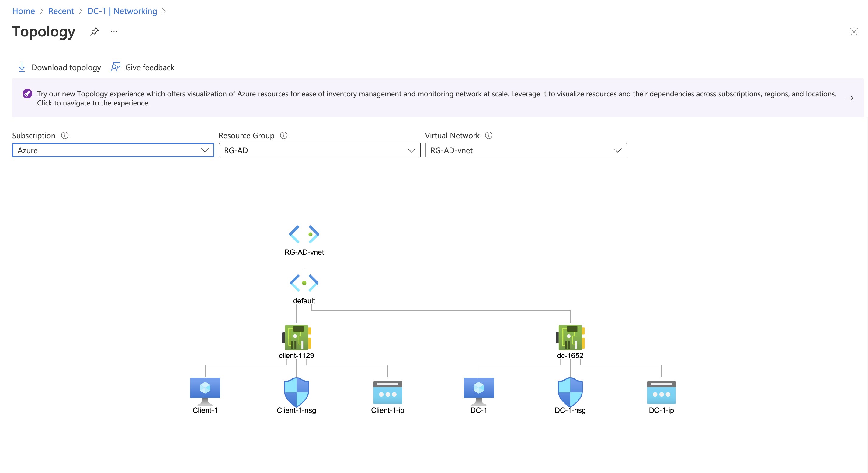Click Give feedback

pos(143,67)
